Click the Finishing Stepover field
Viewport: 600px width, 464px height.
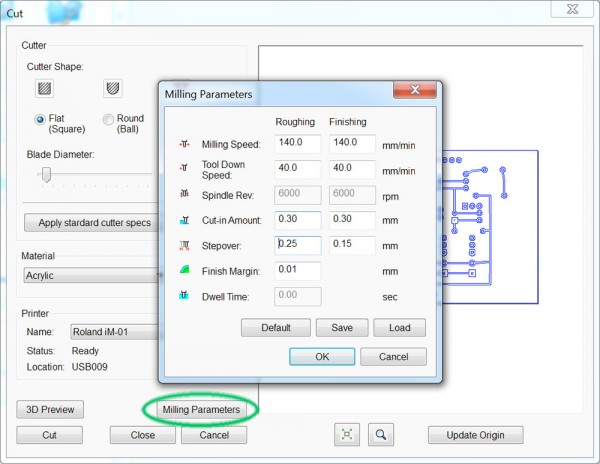click(x=351, y=245)
